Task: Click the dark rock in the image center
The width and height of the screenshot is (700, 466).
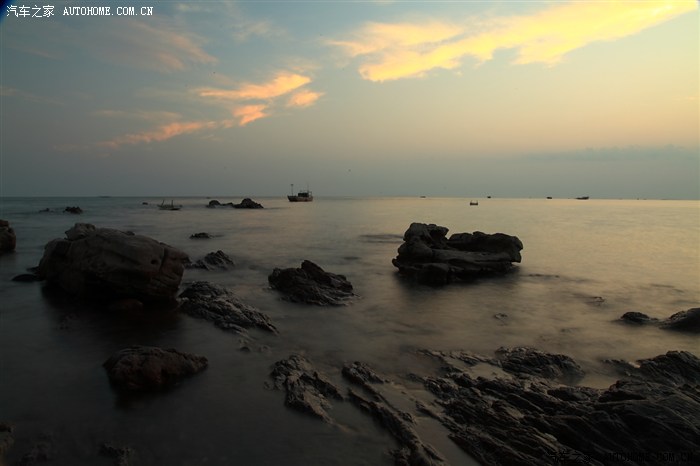Action: (x=310, y=283)
